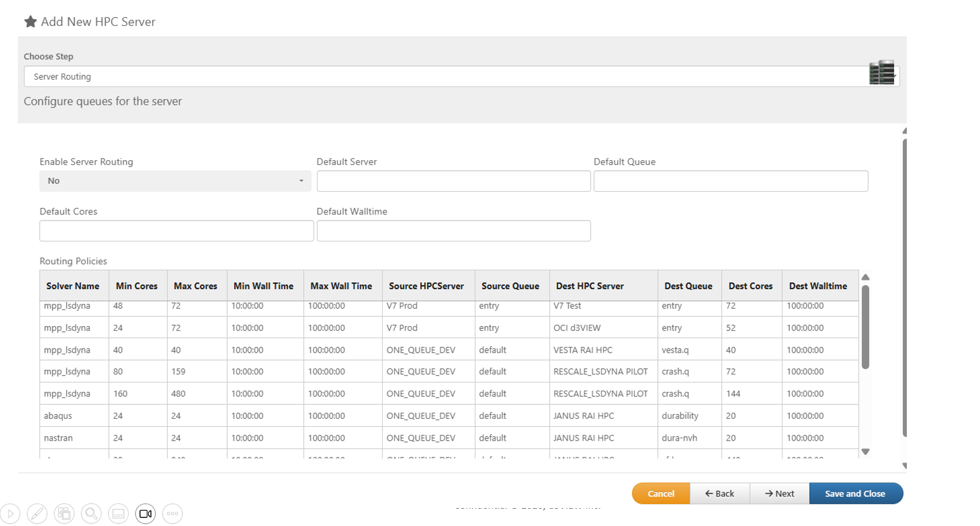The height and width of the screenshot is (526, 980).
Task: Select the pen annotation tool icon
Action: coord(37,513)
